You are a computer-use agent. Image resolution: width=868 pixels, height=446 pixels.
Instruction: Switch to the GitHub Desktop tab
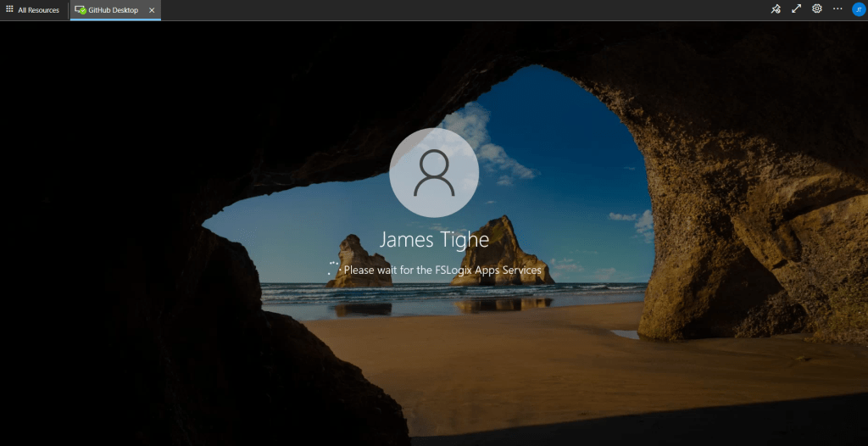(x=113, y=10)
